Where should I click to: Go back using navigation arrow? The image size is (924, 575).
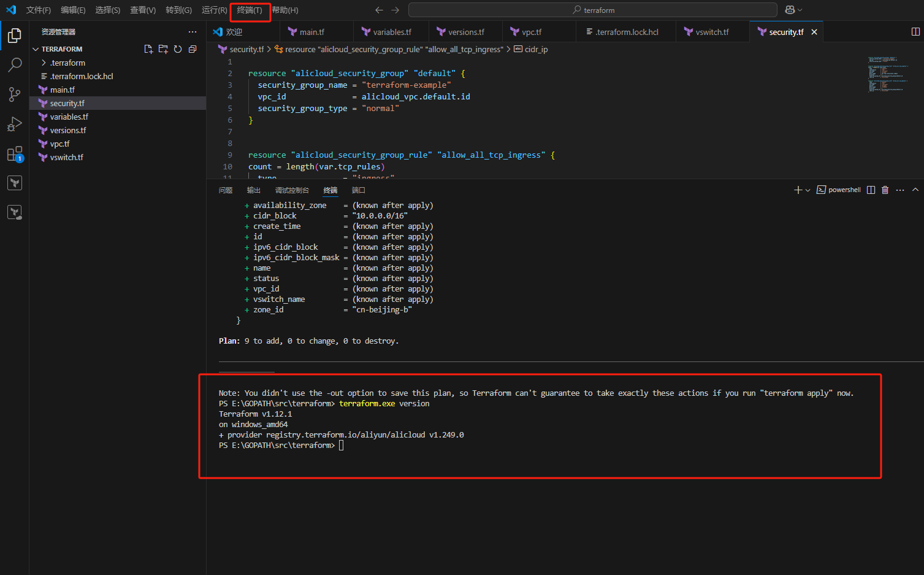point(379,10)
